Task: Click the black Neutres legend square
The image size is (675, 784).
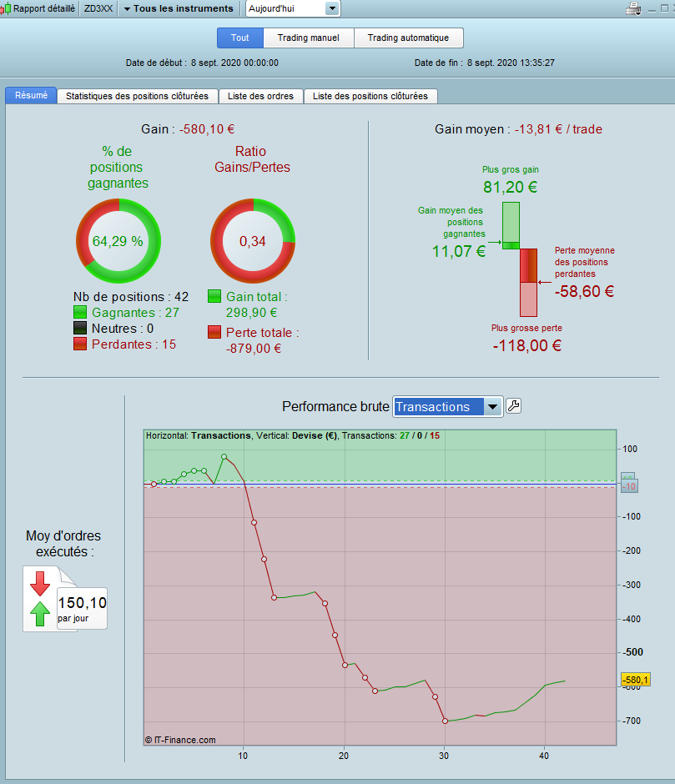Action: [x=80, y=328]
